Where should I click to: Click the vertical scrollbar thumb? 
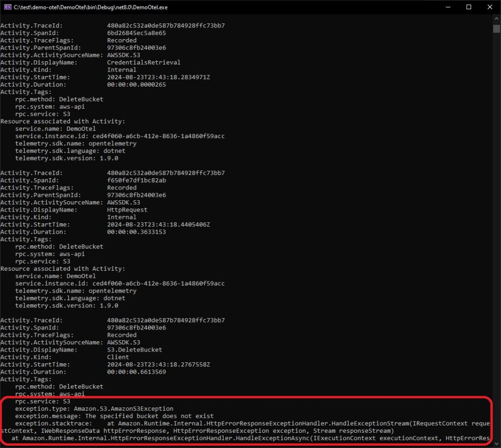[x=496, y=29]
